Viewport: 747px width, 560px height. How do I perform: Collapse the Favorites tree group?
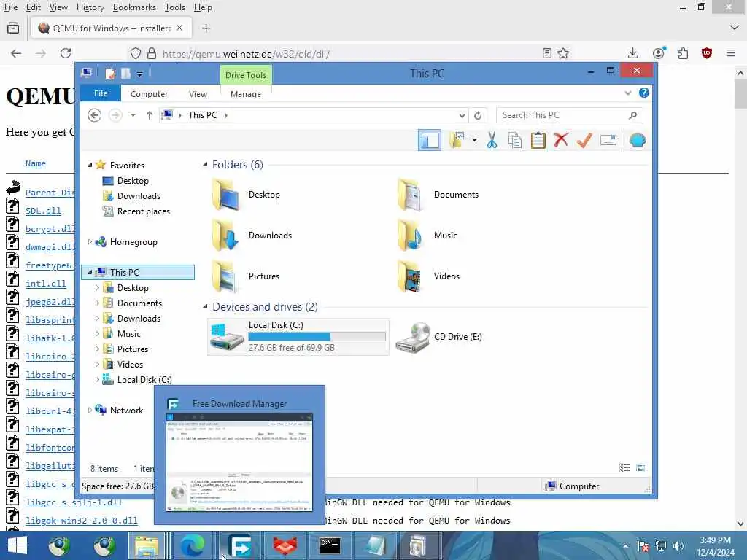pos(90,166)
